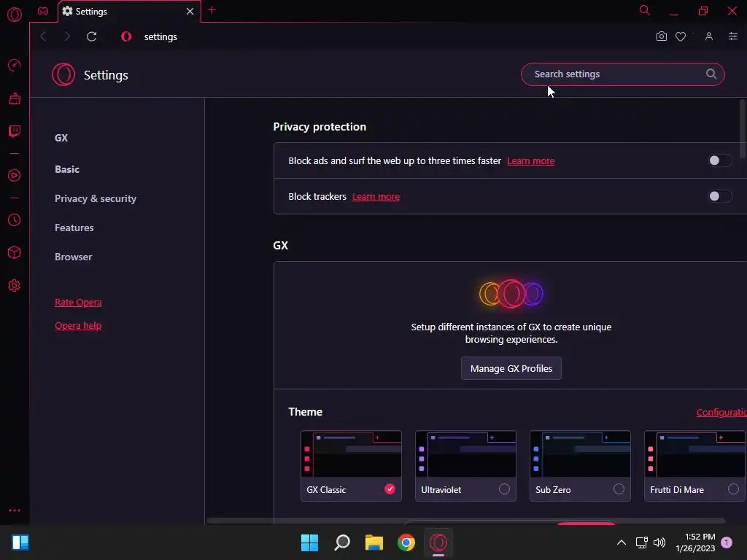Click Opera GX icon in taskbar

pyautogui.click(x=438, y=542)
